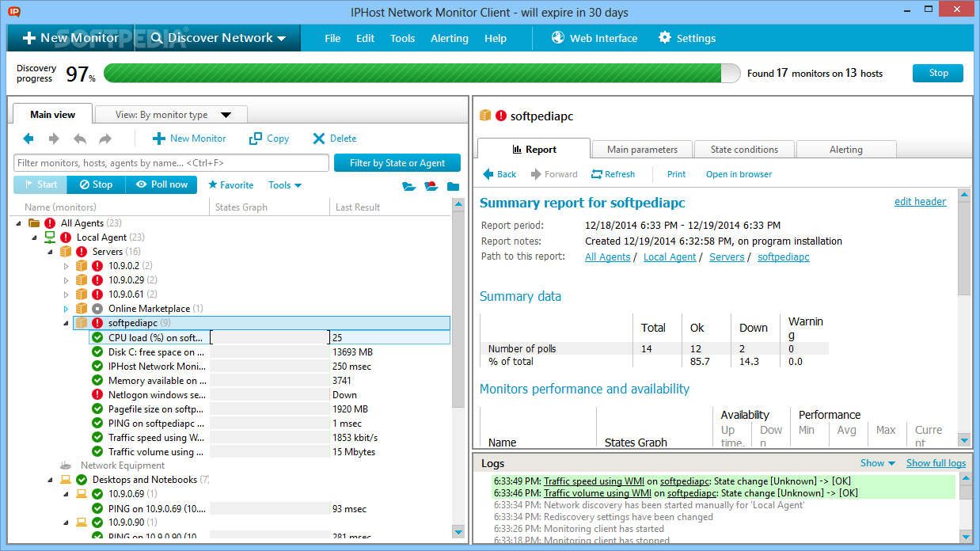This screenshot has width=980, height=551.
Task: Click the undo curved arrow icon
Action: [80, 139]
